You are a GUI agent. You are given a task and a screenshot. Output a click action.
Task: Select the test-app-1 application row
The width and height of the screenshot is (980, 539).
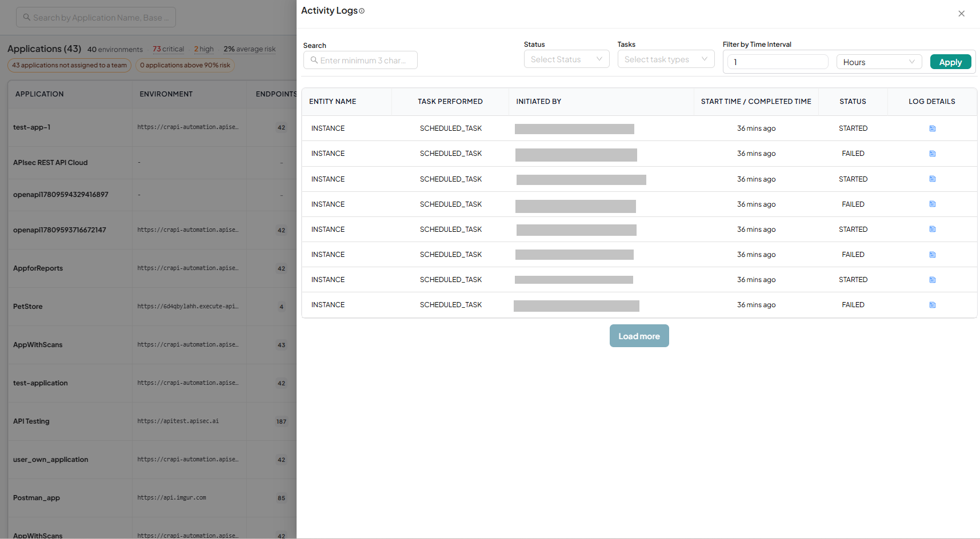(x=31, y=127)
